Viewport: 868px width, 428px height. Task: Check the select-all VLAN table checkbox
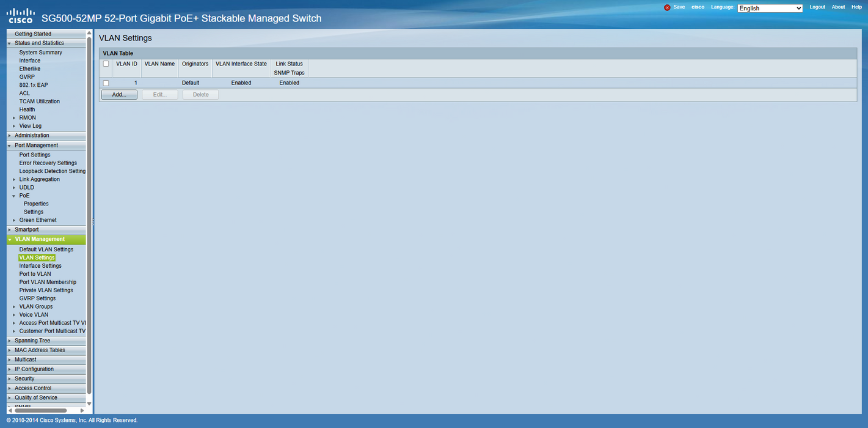pos(106,64)
